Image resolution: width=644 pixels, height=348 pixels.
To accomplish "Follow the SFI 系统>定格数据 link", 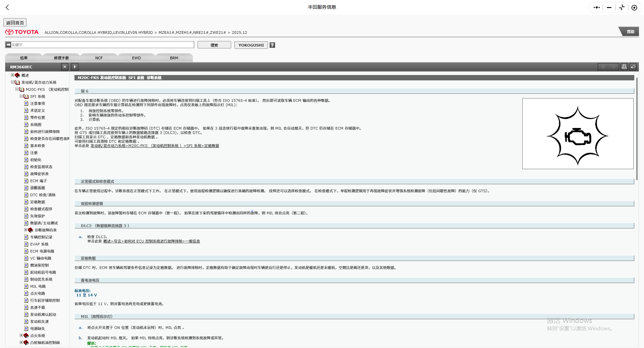I will coord(155,146).
